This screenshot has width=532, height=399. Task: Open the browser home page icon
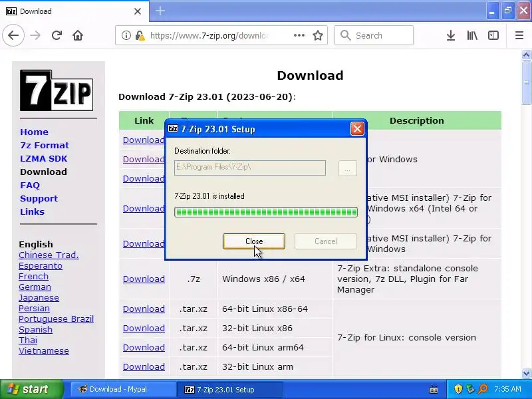coord(78,35)
